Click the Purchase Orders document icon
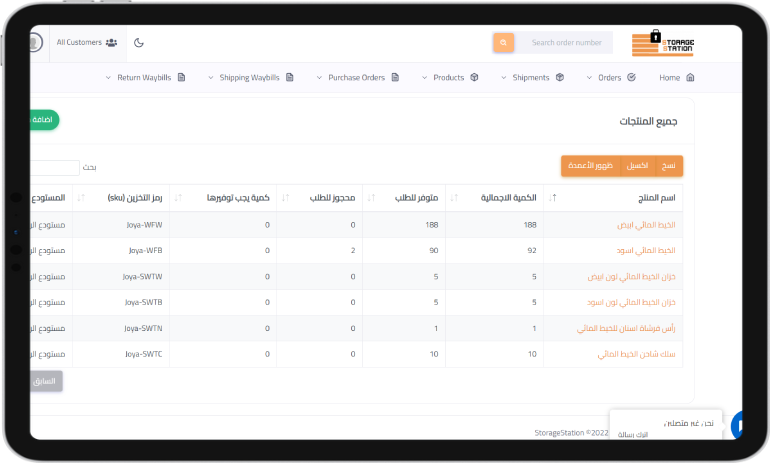The width and height of the screenshot is (770, 463). point(395,77)
